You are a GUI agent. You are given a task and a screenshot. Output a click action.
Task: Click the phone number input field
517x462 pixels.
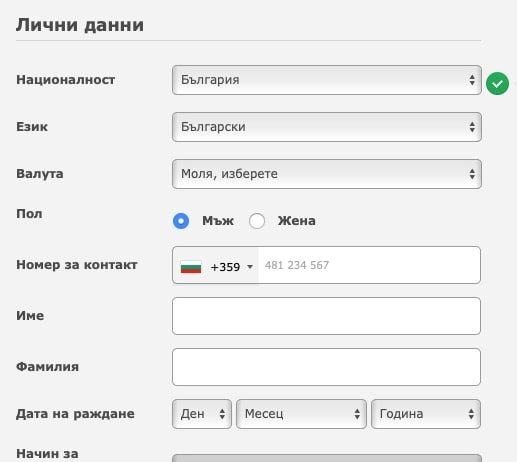tap(369, 265)
